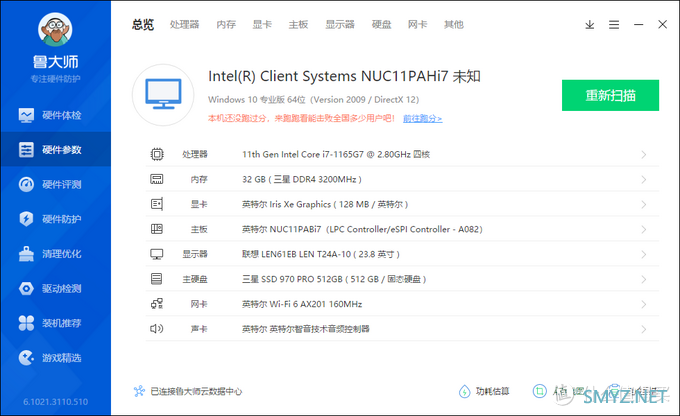The width and height of the screenshot is (680, 416).
Task: Switch to the 总览 overview tab
Action: click(x=143, y=25)
